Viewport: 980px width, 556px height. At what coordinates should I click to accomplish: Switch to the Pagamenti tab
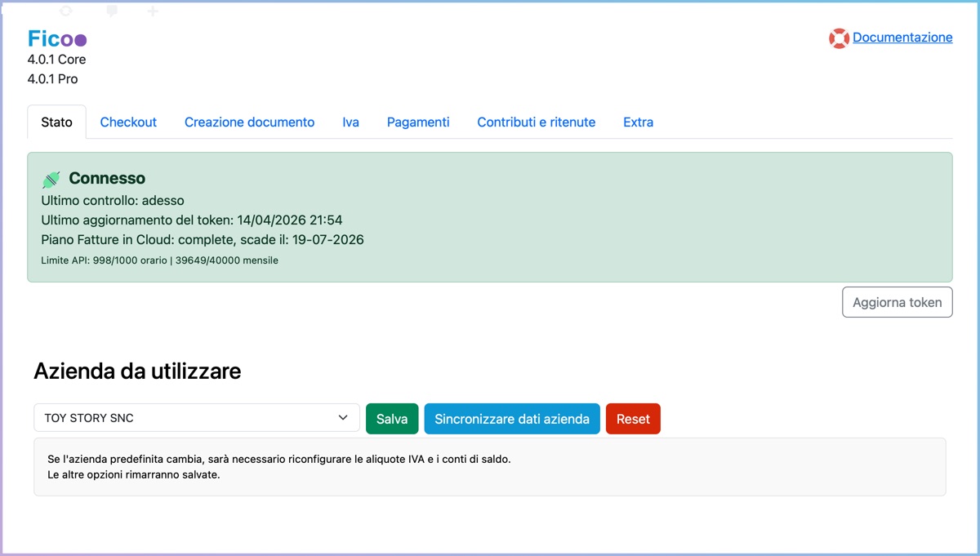point(418,122)
